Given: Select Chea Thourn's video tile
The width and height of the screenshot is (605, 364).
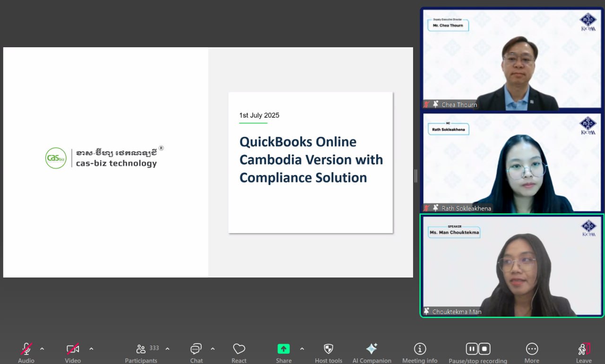Looking at the screenshot, I should (512, 60).
